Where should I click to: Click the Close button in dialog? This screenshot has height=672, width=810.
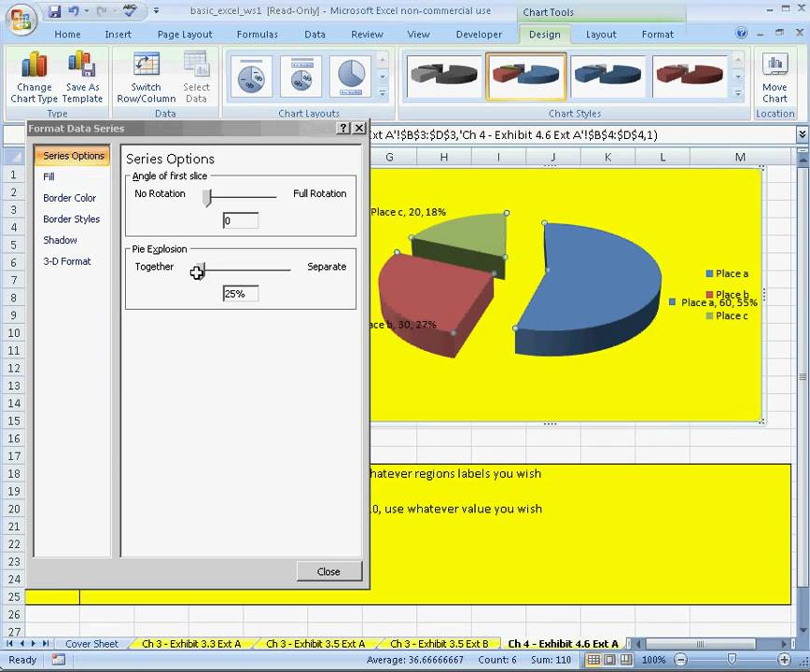pos(329,571)
